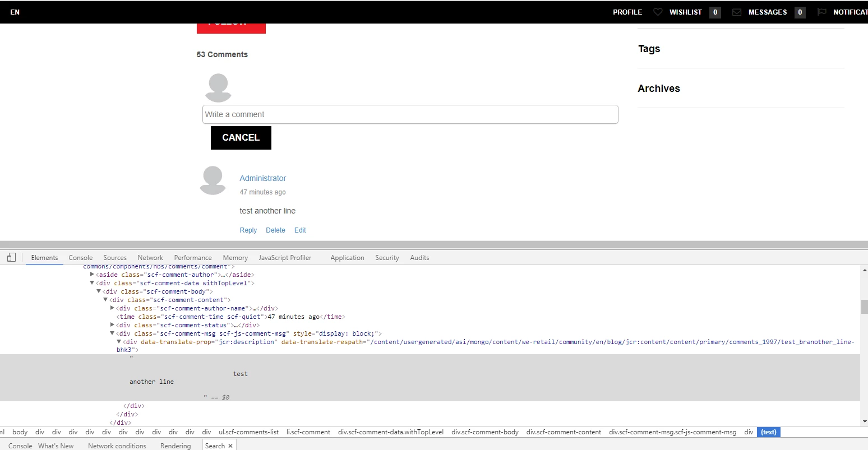Open the Sources tab
Viewport: 868px width, 450px height.
115,258
